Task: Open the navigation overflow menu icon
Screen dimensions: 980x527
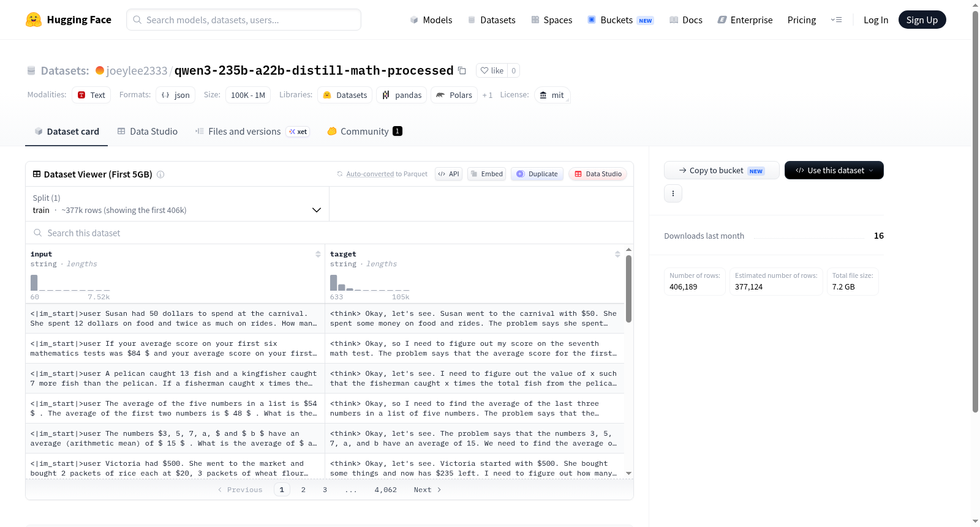Action: click(x=836, y=20)
